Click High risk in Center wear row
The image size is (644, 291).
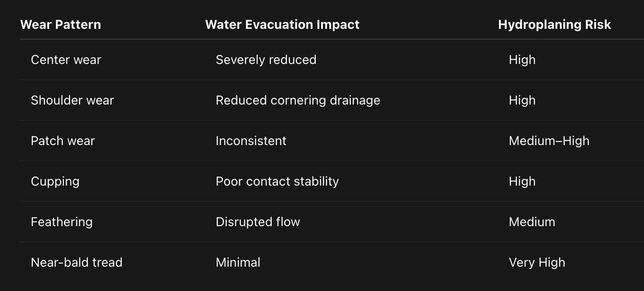click(x=522, y=59)
